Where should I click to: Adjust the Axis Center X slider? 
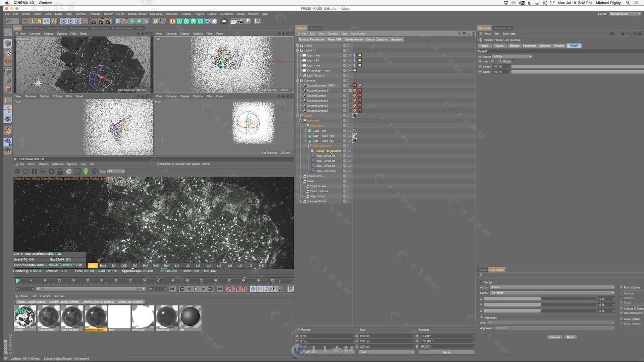540,299
